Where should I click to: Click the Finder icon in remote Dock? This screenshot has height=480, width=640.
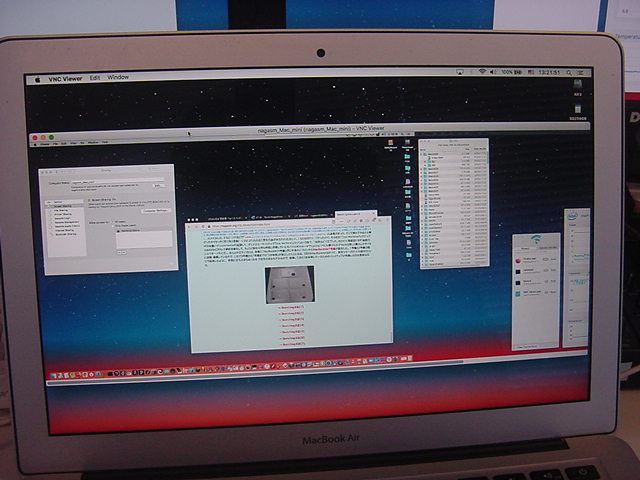click(55, 375)
